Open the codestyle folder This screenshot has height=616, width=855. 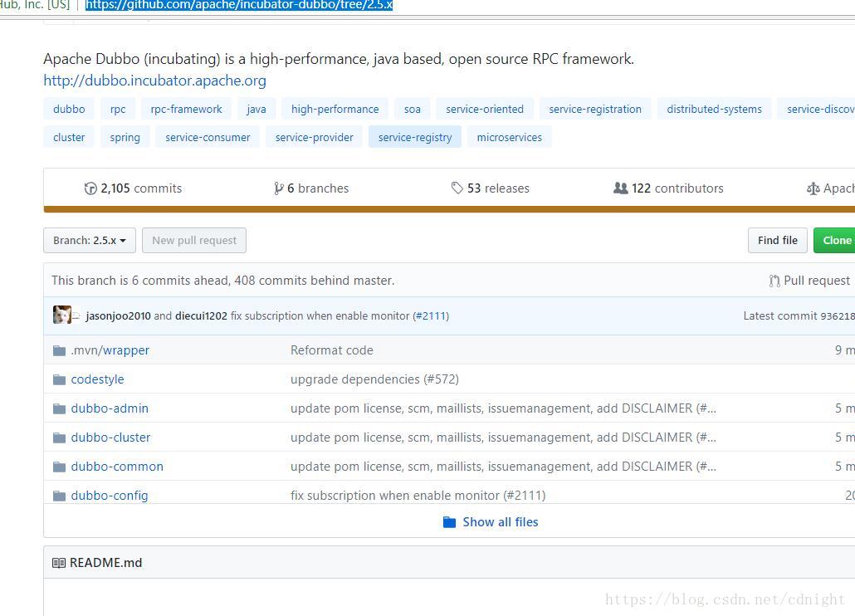point(98,379)
